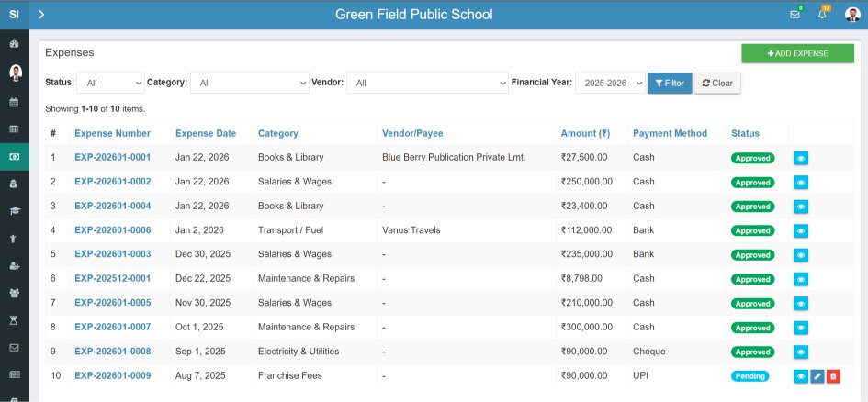Open the dashboard gauge icon in sidebar
Screen dimensions: 868x402
pos(15,44)
